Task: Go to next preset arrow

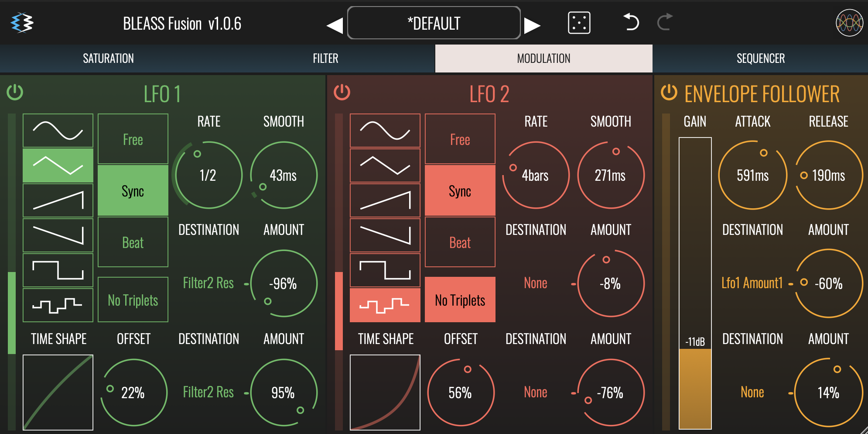Action: pos(532,25)
